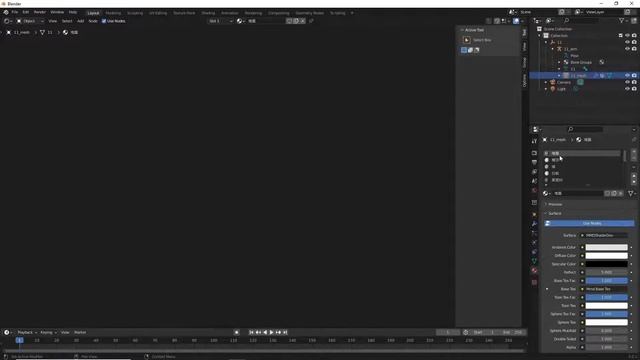Click the Diffuse Color swatch

pos(607,256)
